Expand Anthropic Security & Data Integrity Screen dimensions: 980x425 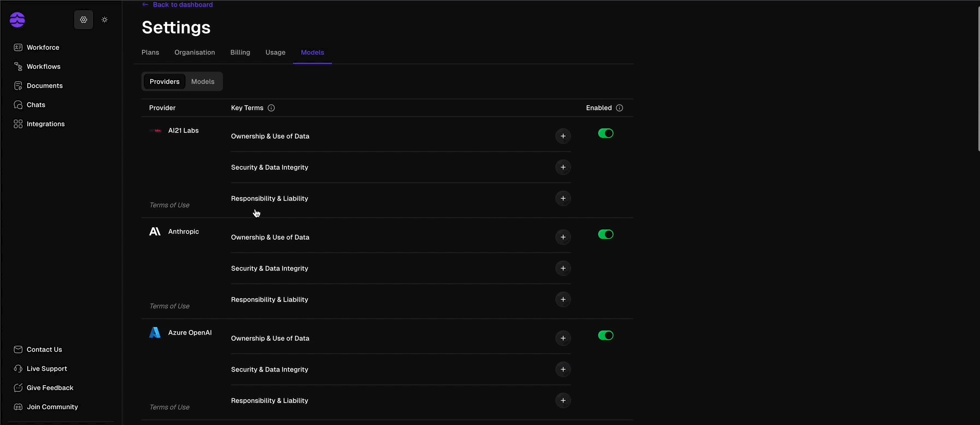pyautogui.click(x=563, y=268)
